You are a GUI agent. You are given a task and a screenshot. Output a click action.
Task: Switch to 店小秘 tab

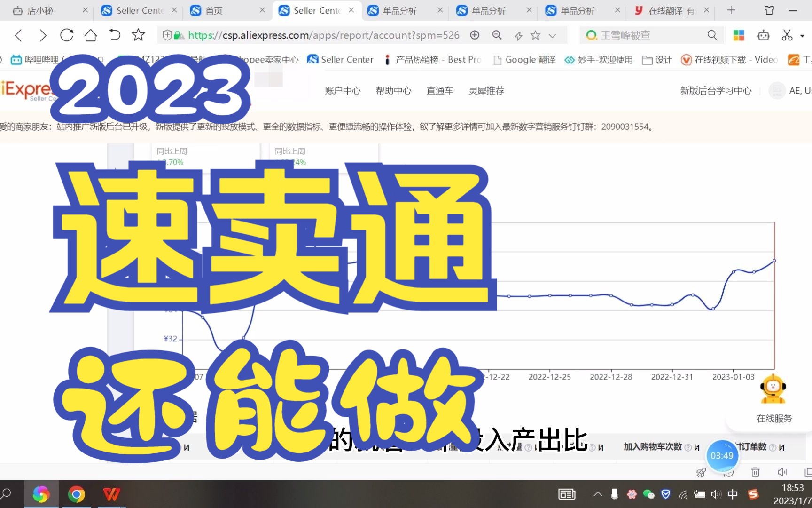pyautogui.click(x=46, y=10)
